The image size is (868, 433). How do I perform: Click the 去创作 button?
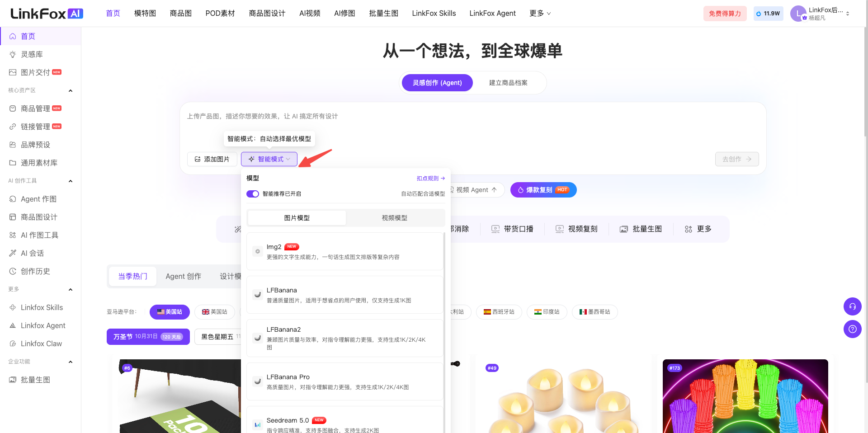click(x=737, y=159)
